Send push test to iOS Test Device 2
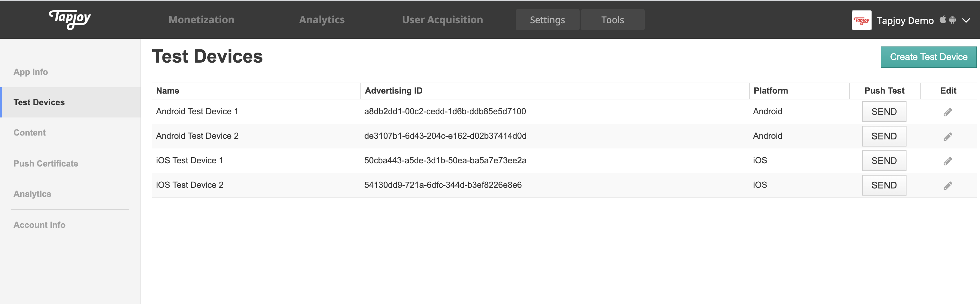 click(x=883, y=185)
